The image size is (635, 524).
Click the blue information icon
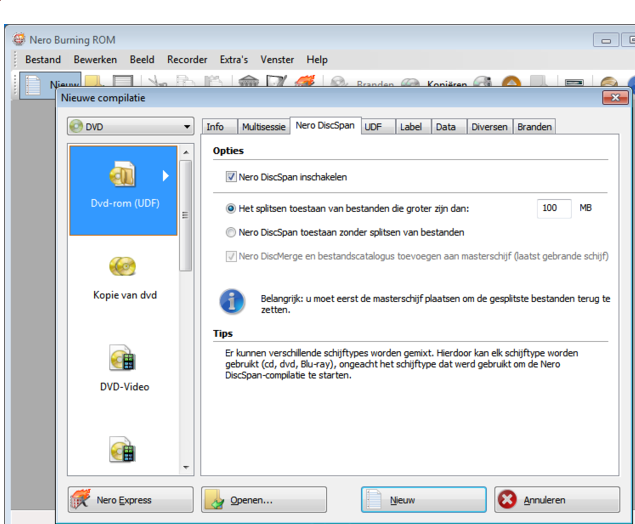pos(232,302)
